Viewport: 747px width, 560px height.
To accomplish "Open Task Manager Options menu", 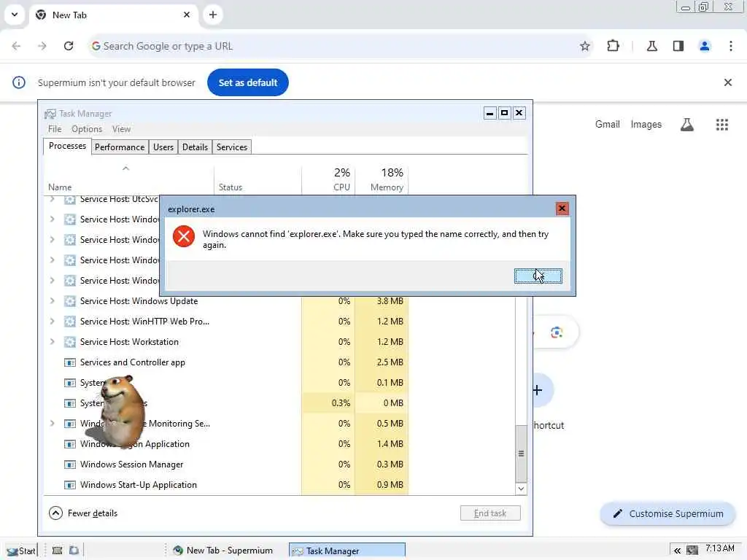I will click(87, 129).
